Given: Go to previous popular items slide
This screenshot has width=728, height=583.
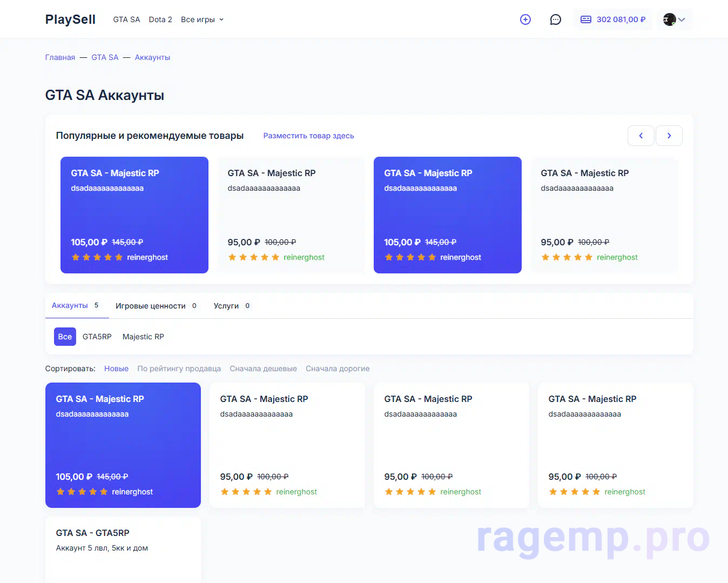Looking at the screenshot, I should [641, 136].
